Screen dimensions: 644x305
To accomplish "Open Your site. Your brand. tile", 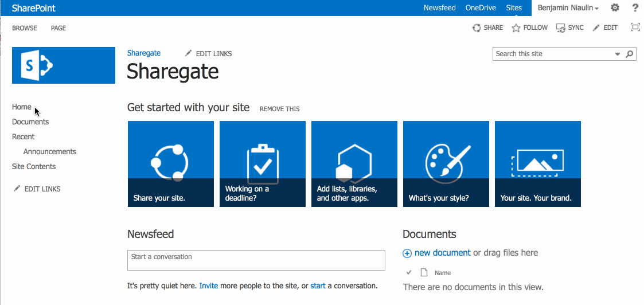I will point(538,164).
